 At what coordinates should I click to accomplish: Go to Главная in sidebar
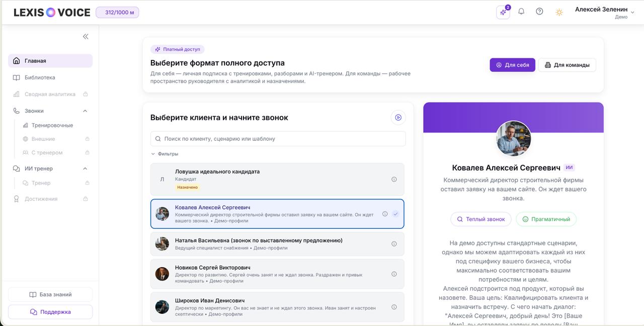tap(50, 61)
